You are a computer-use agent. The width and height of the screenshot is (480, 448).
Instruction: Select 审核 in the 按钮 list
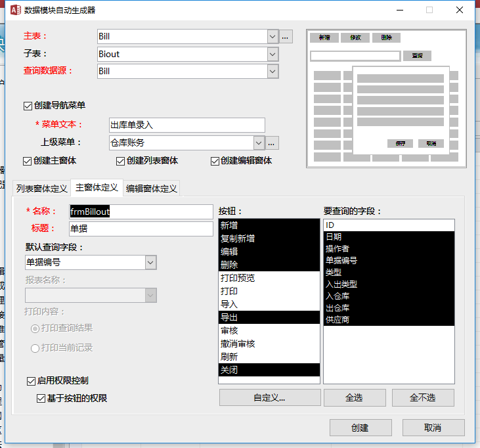point(269,330)
